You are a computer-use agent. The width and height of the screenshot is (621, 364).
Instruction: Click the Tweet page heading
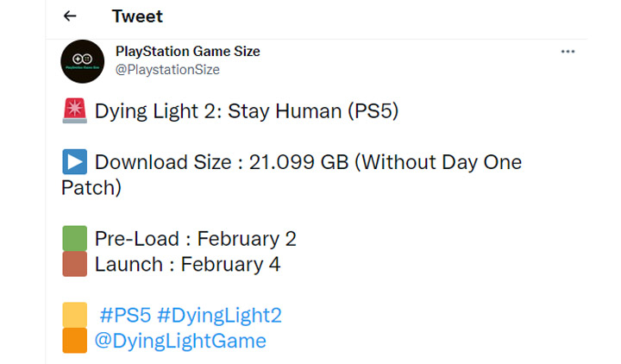[137, 16]
